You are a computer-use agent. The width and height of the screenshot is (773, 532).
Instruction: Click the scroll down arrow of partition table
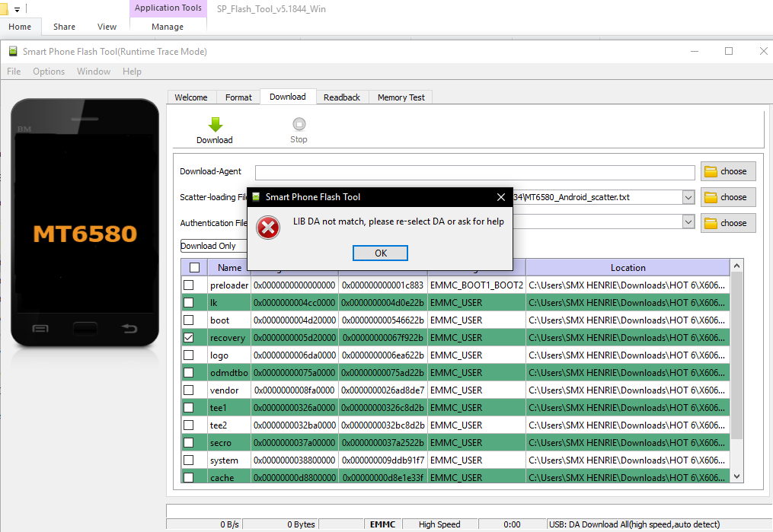pyautogui.click(x=736, y=476)
